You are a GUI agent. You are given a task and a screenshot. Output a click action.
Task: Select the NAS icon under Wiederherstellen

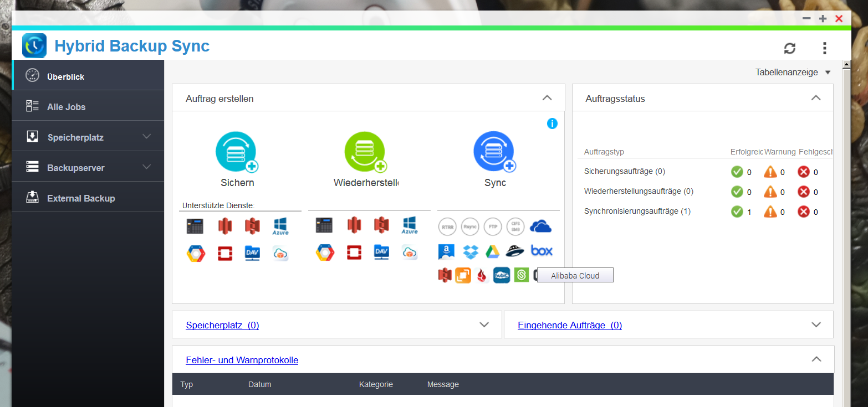(x=324, y=226)
